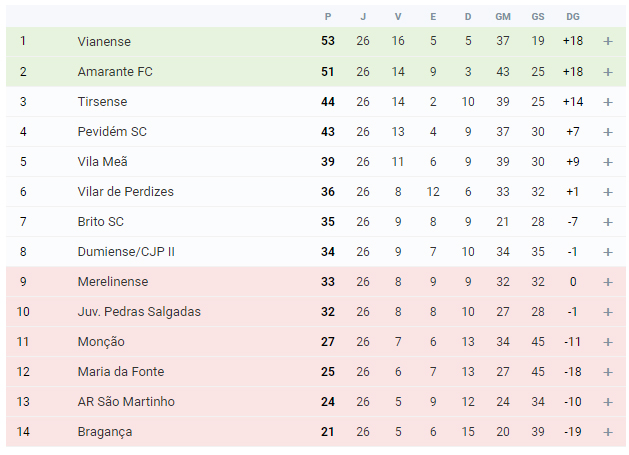Open plus icon for AR São Martinho
Image resolution: width=629 pixels, height=455 pixels.
click(x=608, y=402)
